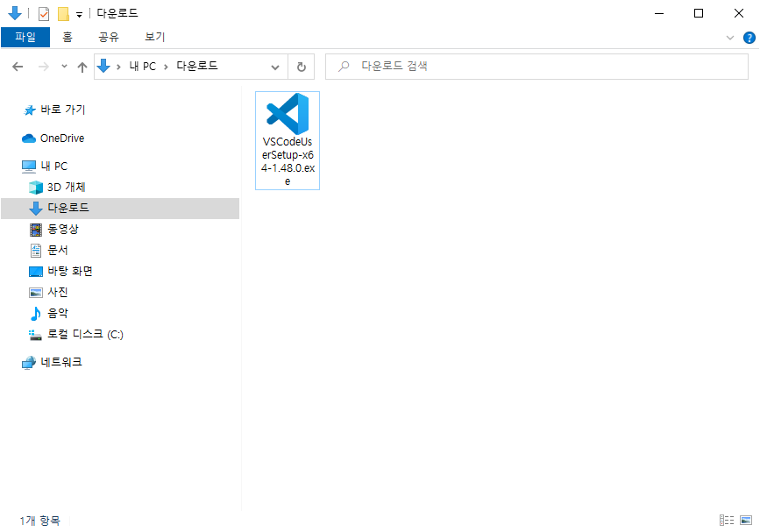This screenshot has width=760, height=532.
Task: Switch to large icons view in status bar
Action: click(746, 521)
